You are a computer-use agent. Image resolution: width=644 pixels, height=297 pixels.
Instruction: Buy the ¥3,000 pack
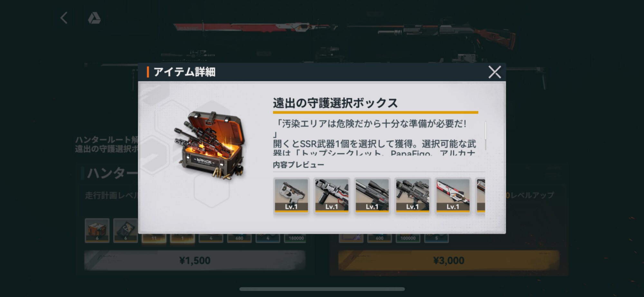[x=449, y=260]
